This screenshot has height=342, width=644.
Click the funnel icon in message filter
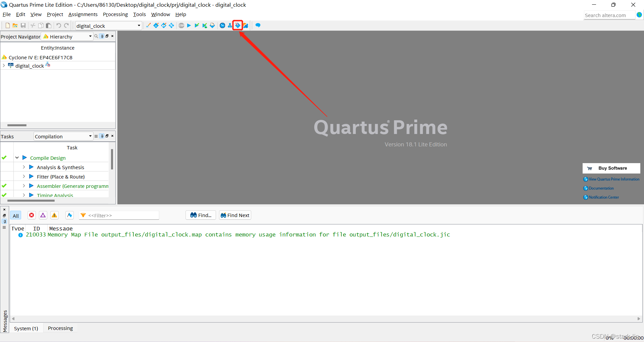click(83, 215)
